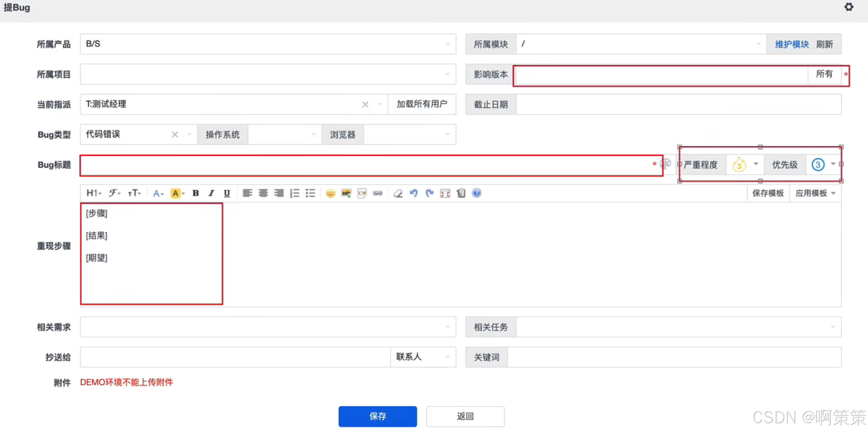Redo the last edit in the editor
Viewport: 868px width, 432px height.
[429, 193]
